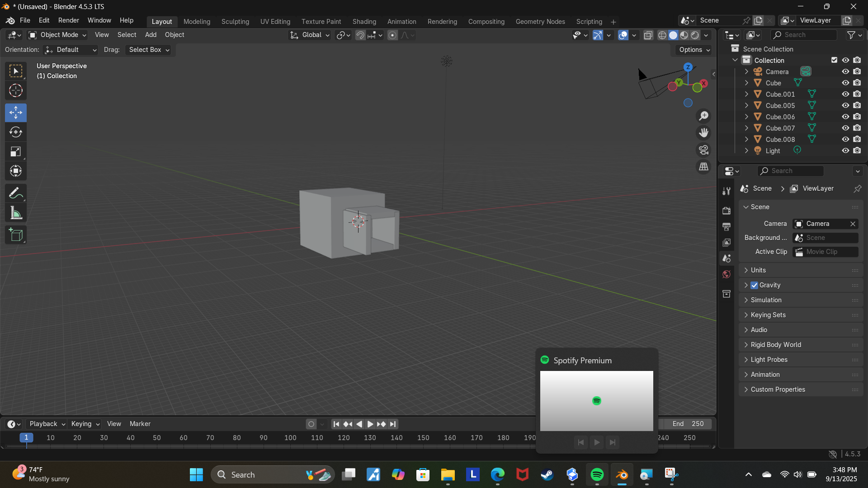Open the Add menu in viewport header
This screenshot has width=868, height=488.
151,35
